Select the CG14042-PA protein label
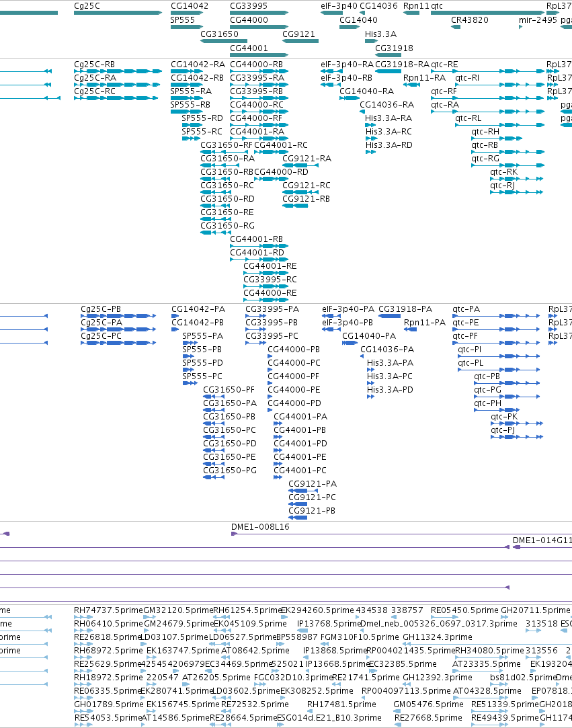The height and width of the screenshot is (728, 572). tap(198, 309)
